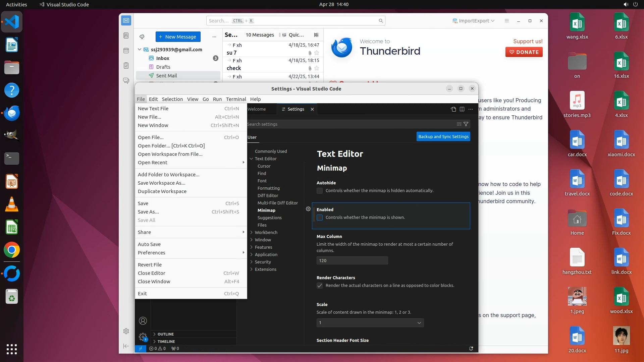644x362 pixels.
Task: Click the Open Settings (JSON) icon
Action: pyautogui.click(x=453, y=109)
